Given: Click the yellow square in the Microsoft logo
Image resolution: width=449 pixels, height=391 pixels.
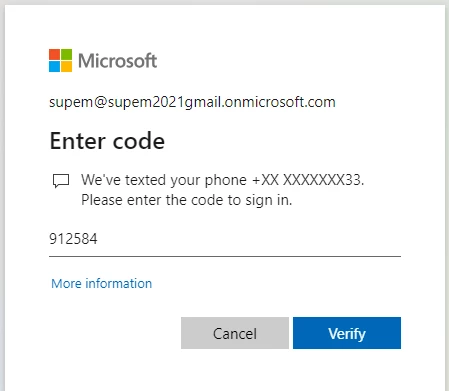Looking at the screenshot, I should tap(66, 66).
